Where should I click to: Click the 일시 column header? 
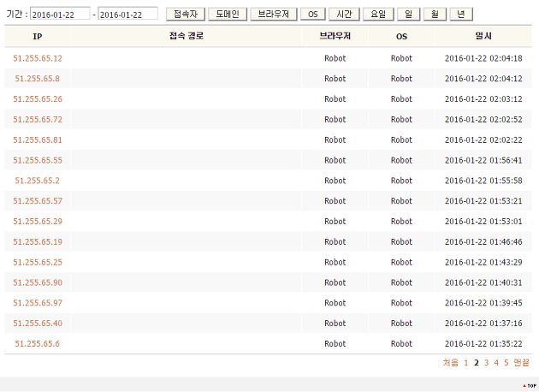(x=483, y=36)
